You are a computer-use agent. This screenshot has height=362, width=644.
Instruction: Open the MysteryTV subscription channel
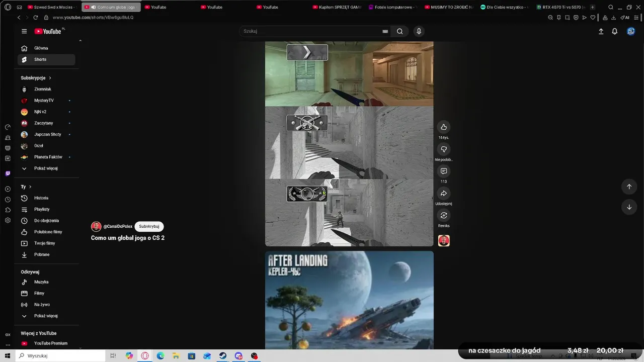[x=46, y=101]
